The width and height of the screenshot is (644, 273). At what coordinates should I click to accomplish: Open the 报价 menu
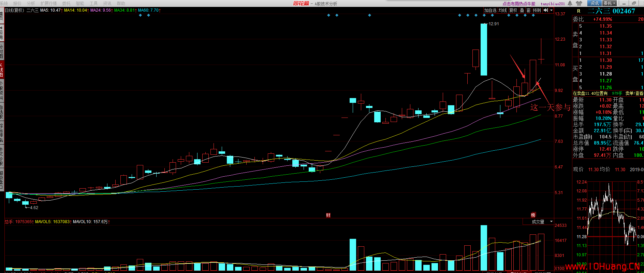(x=17, y=3)
